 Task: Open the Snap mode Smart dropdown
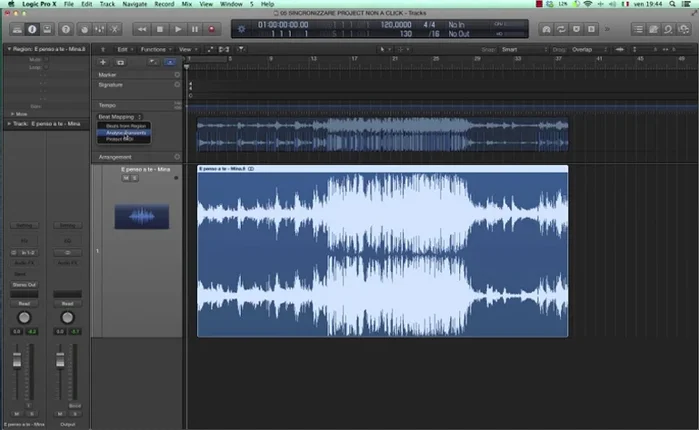519,48
